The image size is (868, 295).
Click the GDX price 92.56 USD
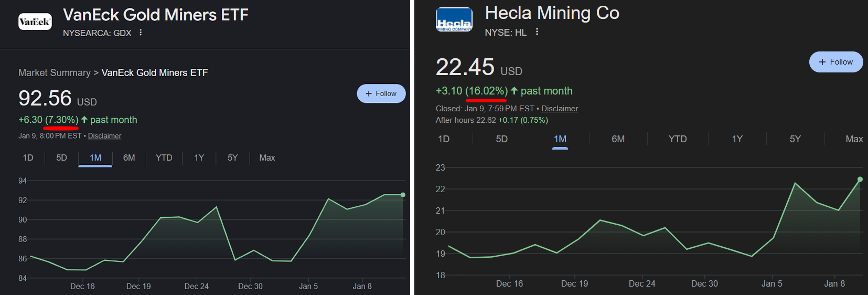pos(58,98)
